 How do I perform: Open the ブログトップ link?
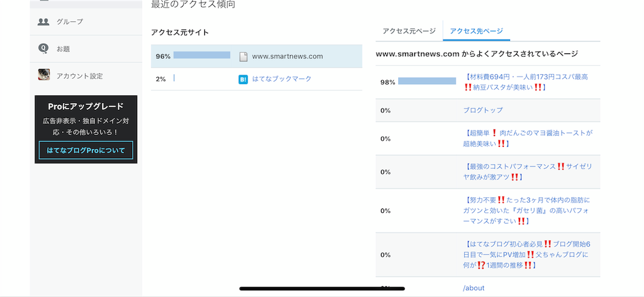482,111
